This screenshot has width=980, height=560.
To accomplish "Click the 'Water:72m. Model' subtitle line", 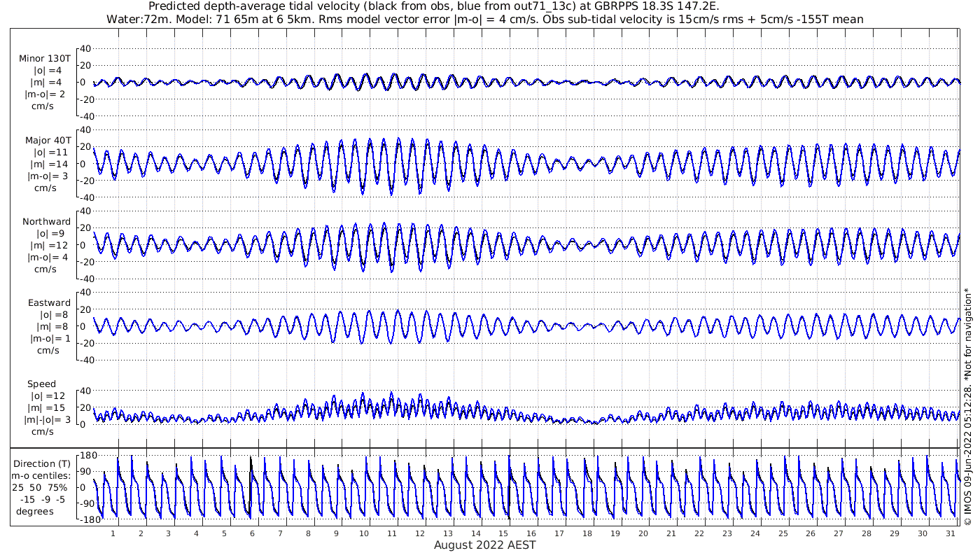I will pyautogui.click(x=484, y=19).
